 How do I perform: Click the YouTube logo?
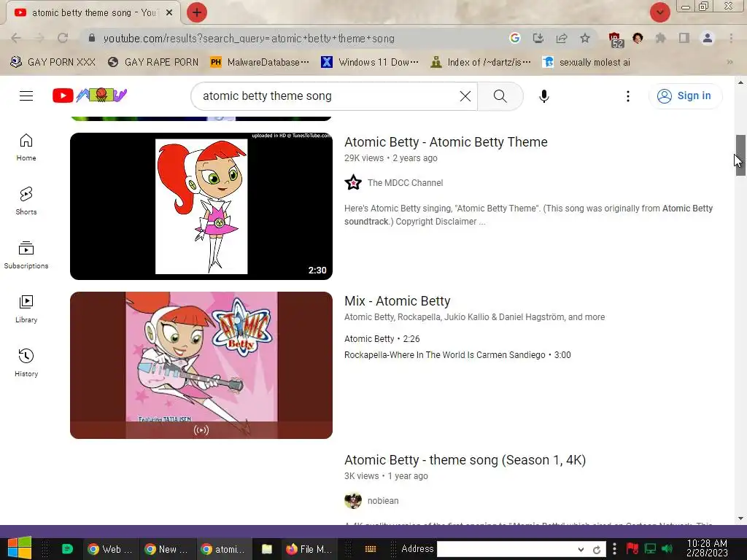tap(90, 96)
